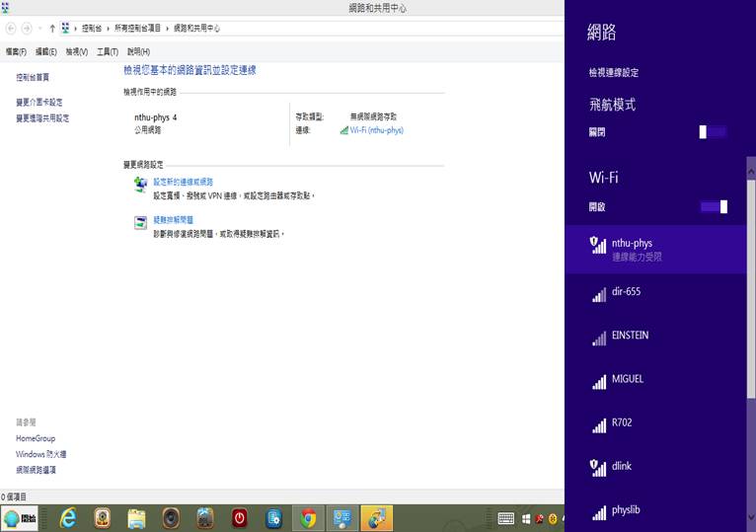The image size is (756, 532).
Task: Turn off the Wi-Fi switch
Action: [713, 206]
